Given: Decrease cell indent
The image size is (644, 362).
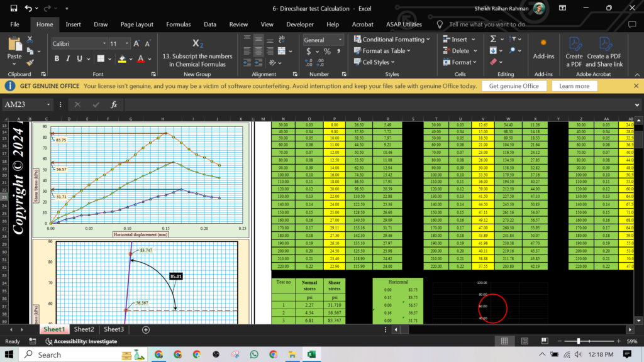Looking at the screenshot, I should tap(247, 62).
